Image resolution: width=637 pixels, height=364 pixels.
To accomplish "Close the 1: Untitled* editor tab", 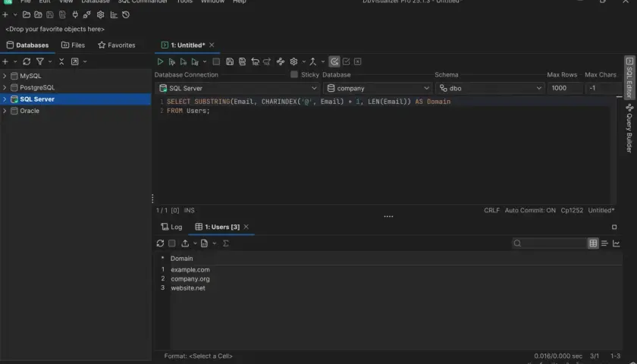I will (x=212, y=45).
